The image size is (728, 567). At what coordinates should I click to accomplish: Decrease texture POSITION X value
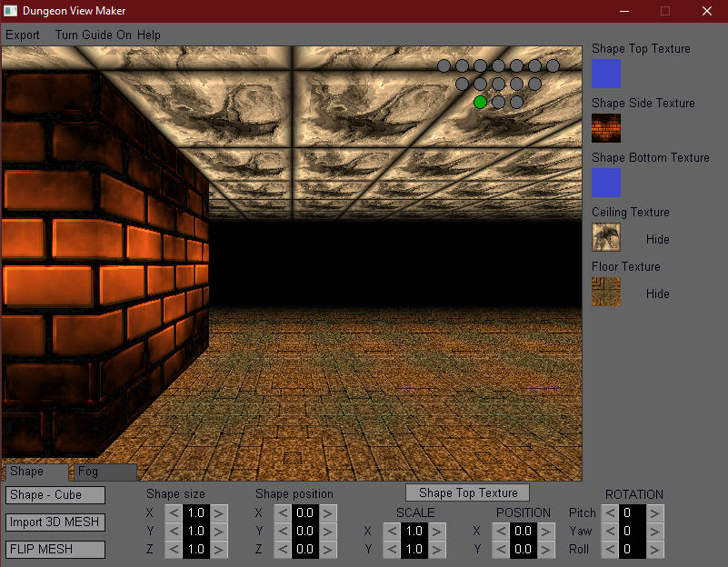pos(501,532)
